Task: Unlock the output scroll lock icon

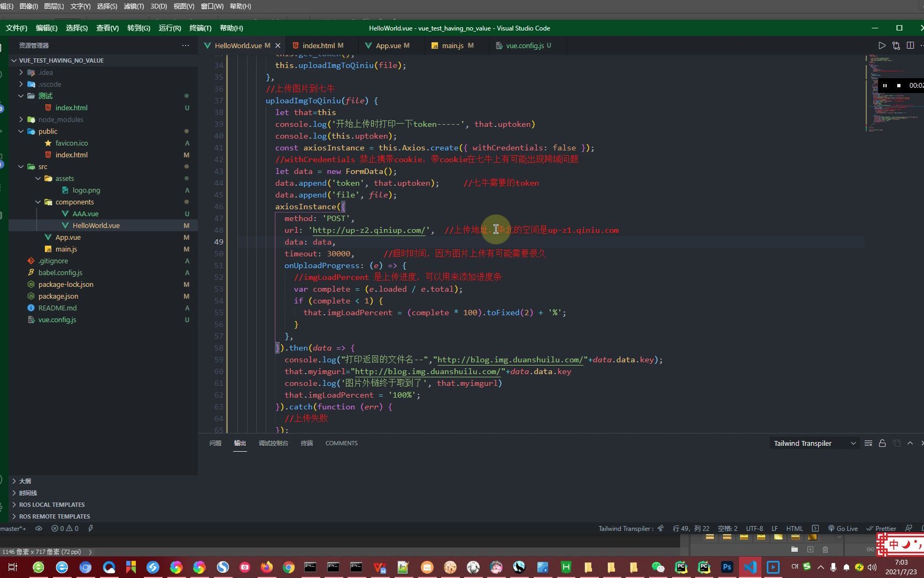Action: tap(882, 443)
